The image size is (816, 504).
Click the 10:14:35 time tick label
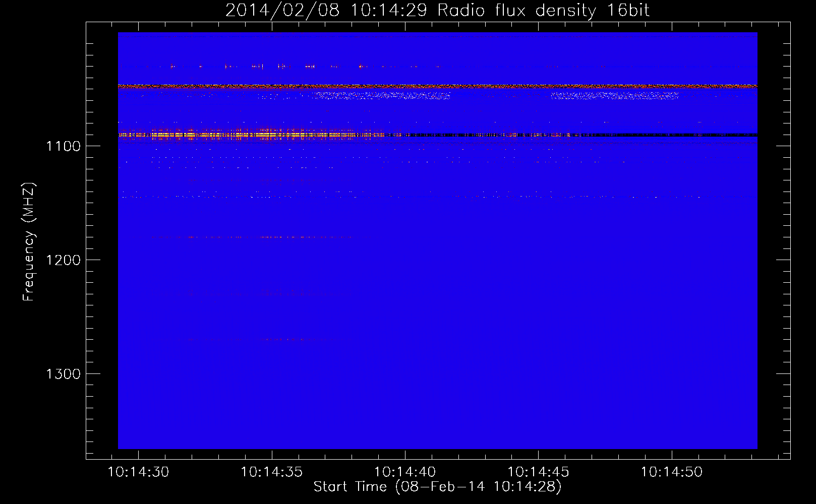tap(272, 472)
